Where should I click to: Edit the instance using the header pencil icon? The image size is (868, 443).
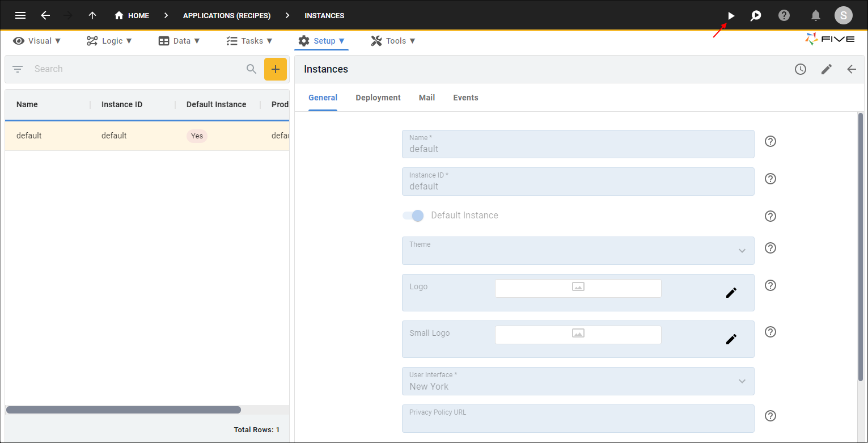pyautogui.click(x=827, y=69)
